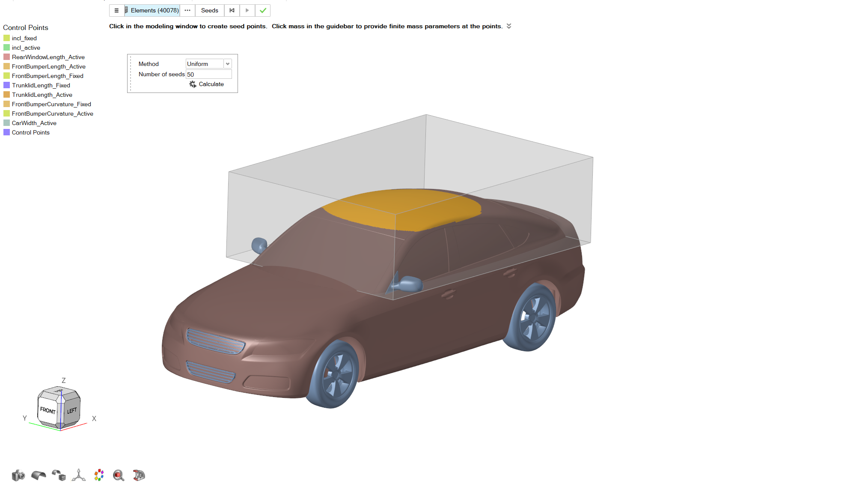The height and width of the screenshot is (499, 868).
Task: Click the magnifier with red cube icon
Action: [x=119, y=475]
